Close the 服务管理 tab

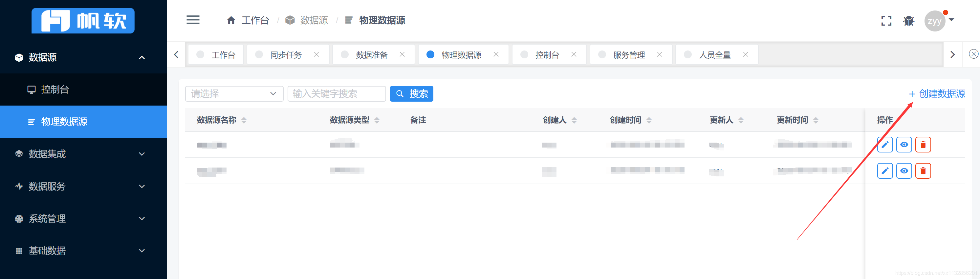660,54
